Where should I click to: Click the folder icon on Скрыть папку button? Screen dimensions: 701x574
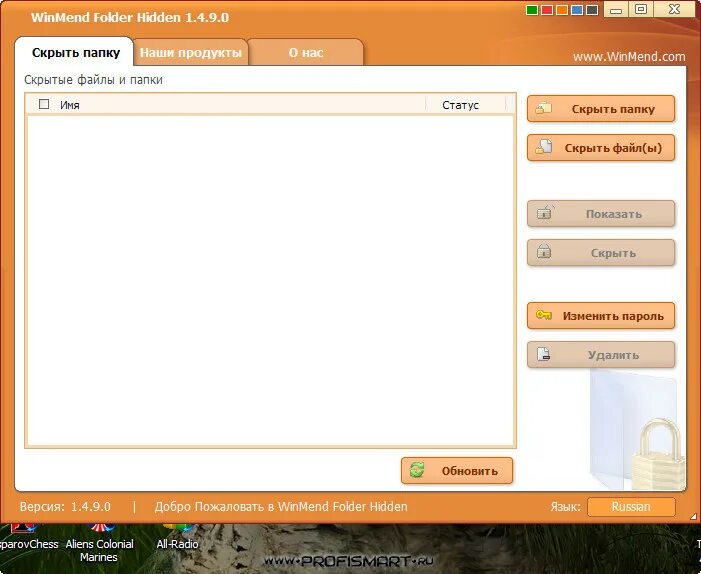(x=544, y=108)
